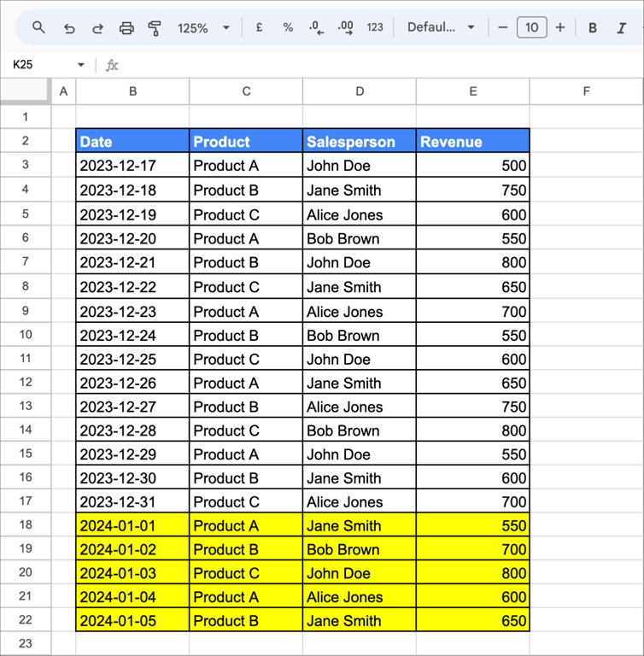Format as currency with pound icon
The width and height of the screenshot is (644, 656).
[x=259, y=27]
